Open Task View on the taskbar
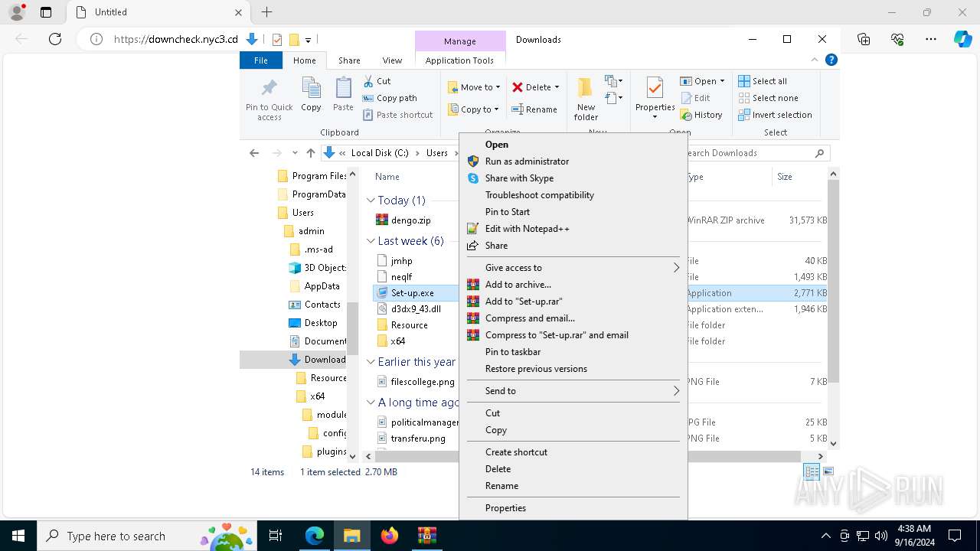Viewport: 980px width, 551px height. coord(276,536)
